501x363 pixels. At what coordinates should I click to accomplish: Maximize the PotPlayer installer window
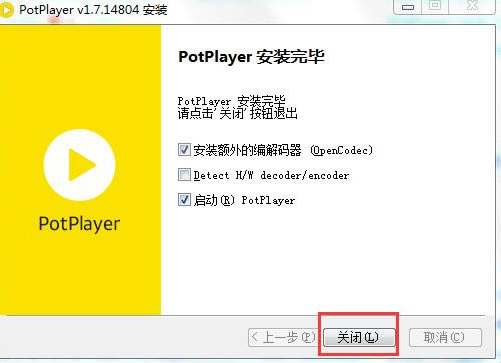(x=435, y=6)
